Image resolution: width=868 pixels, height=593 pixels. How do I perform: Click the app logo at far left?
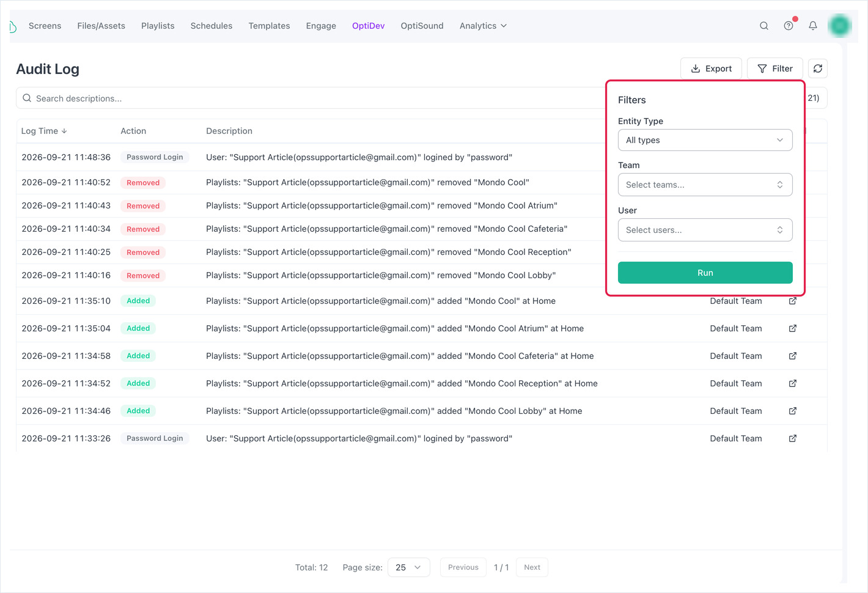pyautogui.click(x=13, y=26)
